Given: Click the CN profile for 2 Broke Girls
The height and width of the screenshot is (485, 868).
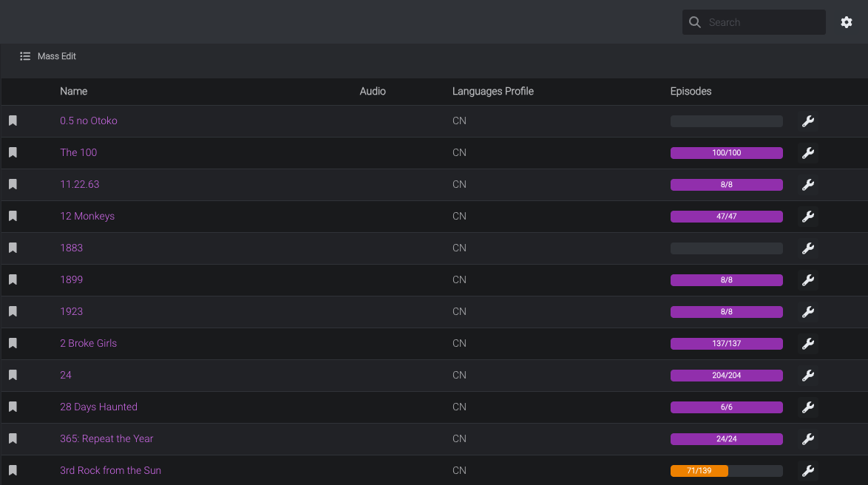Looking at the screenshot, I should coord(459,343).
